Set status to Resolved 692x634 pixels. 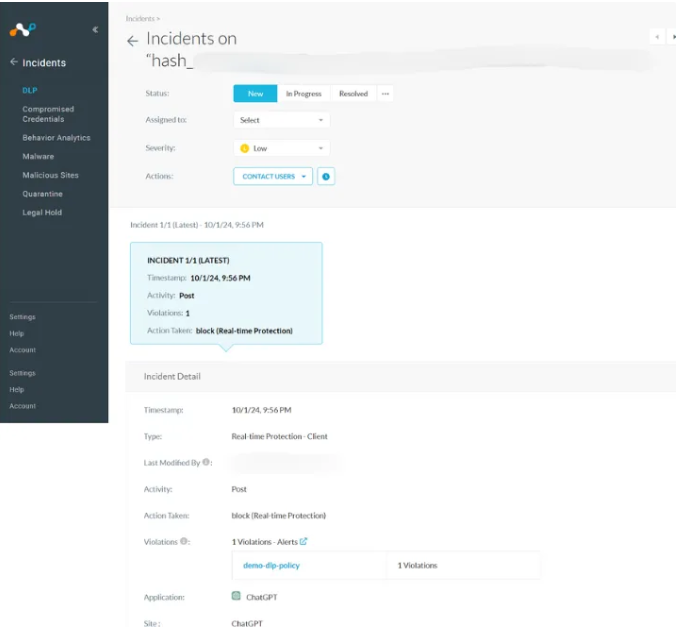353,94
